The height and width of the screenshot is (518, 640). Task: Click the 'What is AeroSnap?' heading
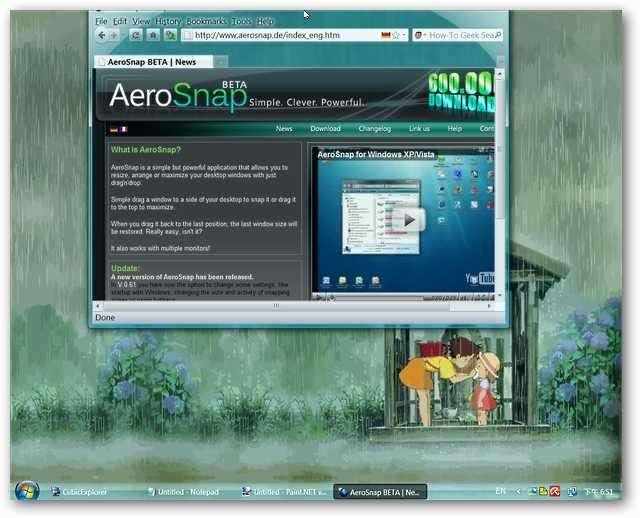(x=146, y=150)
